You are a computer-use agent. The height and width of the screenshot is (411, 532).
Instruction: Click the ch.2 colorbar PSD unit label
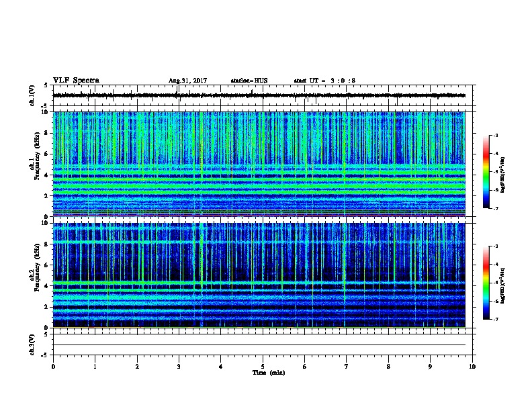(502, 285)
